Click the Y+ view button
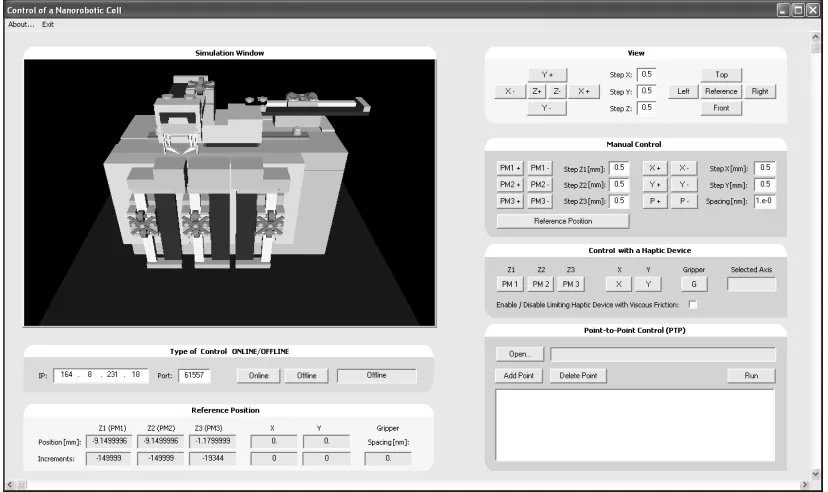The image size is (828, 492). click(547, 75)
